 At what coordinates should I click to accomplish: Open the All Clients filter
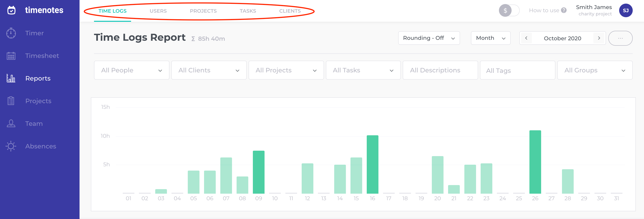209,70
